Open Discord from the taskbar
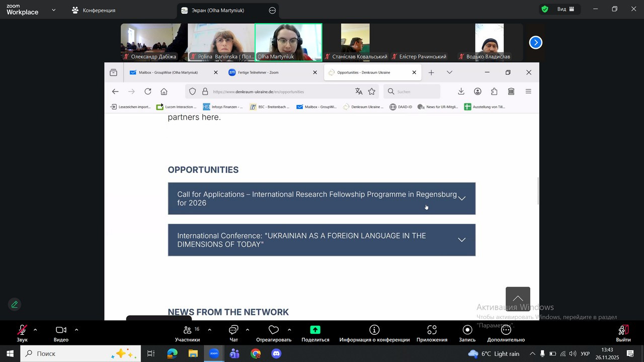644x362 pixels. [276, 353]
